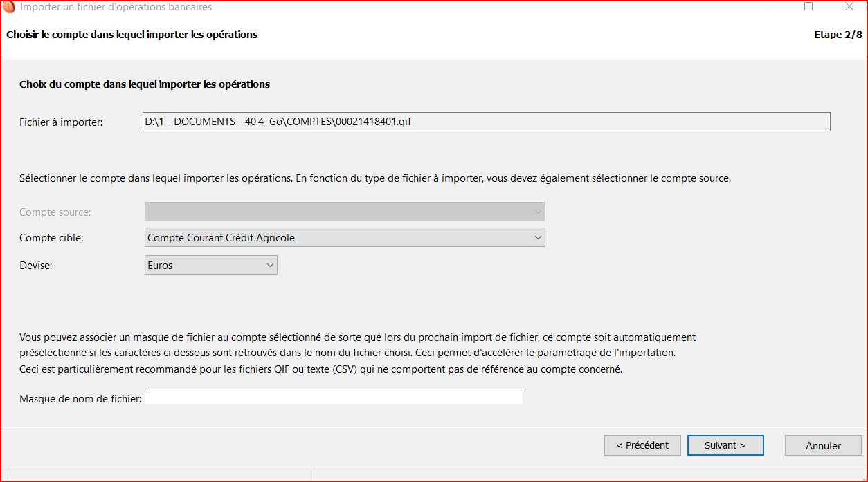Open the Devise dropdown showing Euros
The width and height of the screenshot is (868, 482).
point(211,266)
